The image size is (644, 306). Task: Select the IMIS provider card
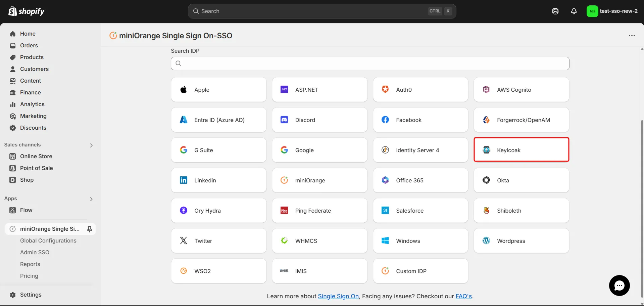click(319, 271)
